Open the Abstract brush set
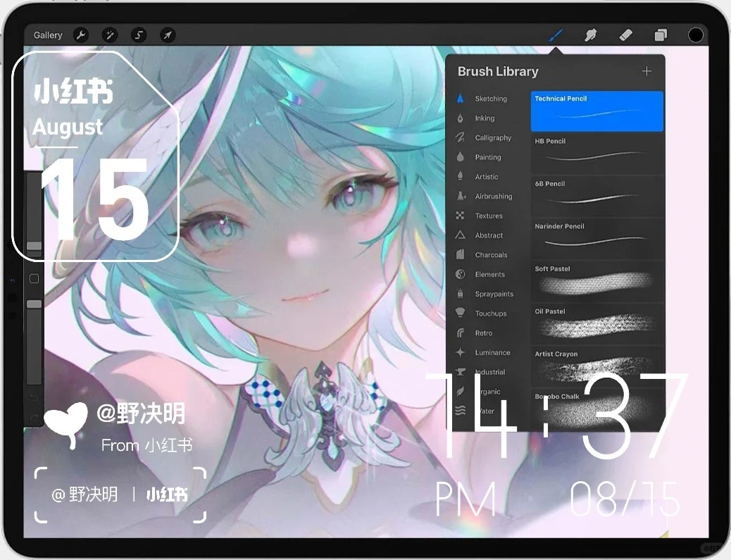Screen dimensions: 731x560 pos(489,235)
